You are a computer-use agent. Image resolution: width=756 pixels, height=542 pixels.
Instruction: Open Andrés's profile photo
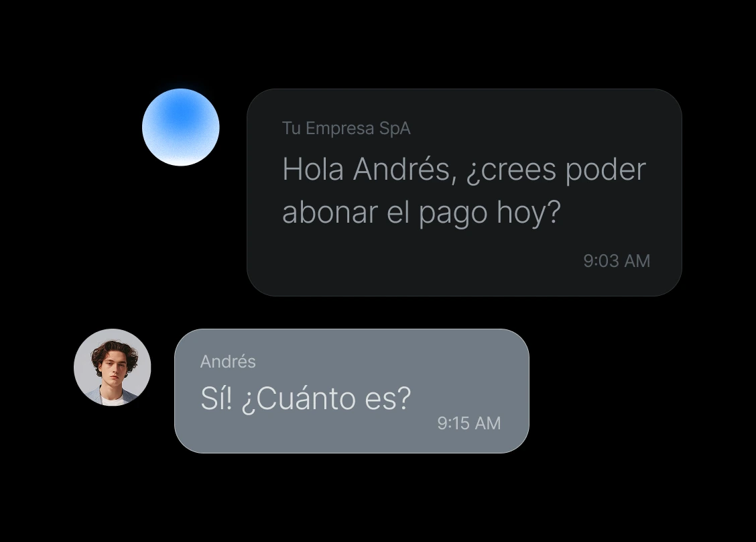click(113, 368)
